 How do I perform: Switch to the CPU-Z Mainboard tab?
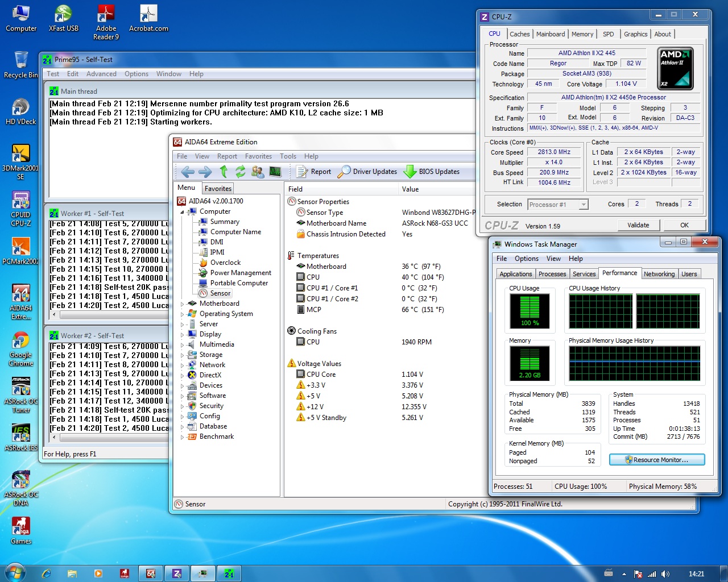click(x=551, y=34)
